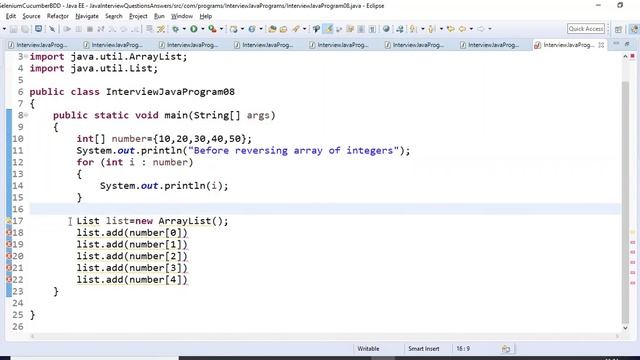Viewport: 640px width, 360px height.
Task: Click the Save All toolbar icon
Action: coord(25,29)
